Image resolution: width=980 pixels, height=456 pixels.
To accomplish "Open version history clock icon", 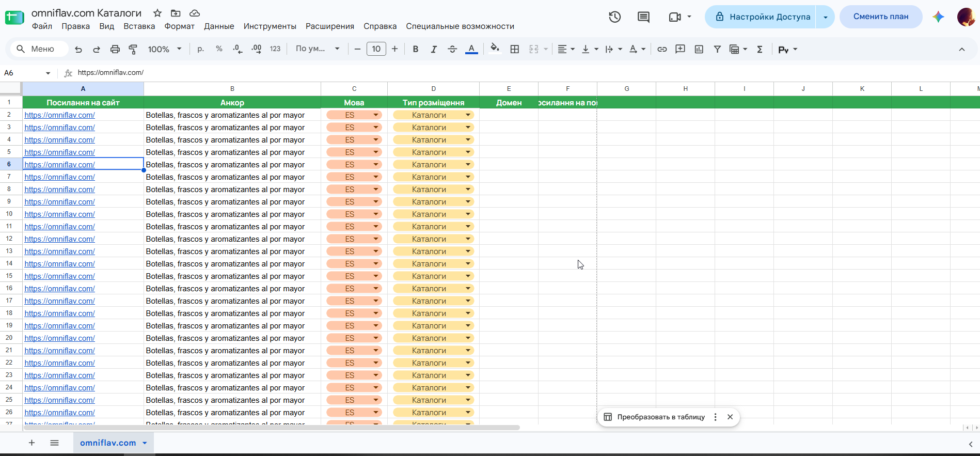I will pyautogui.click(x=614, y=17).
